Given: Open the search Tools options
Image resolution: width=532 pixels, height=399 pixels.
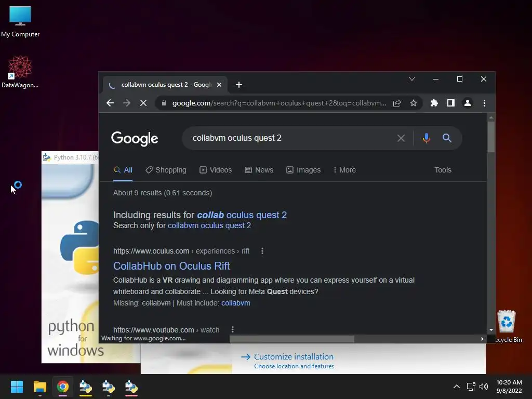Looking at the screenshot, I should point(443,170).
